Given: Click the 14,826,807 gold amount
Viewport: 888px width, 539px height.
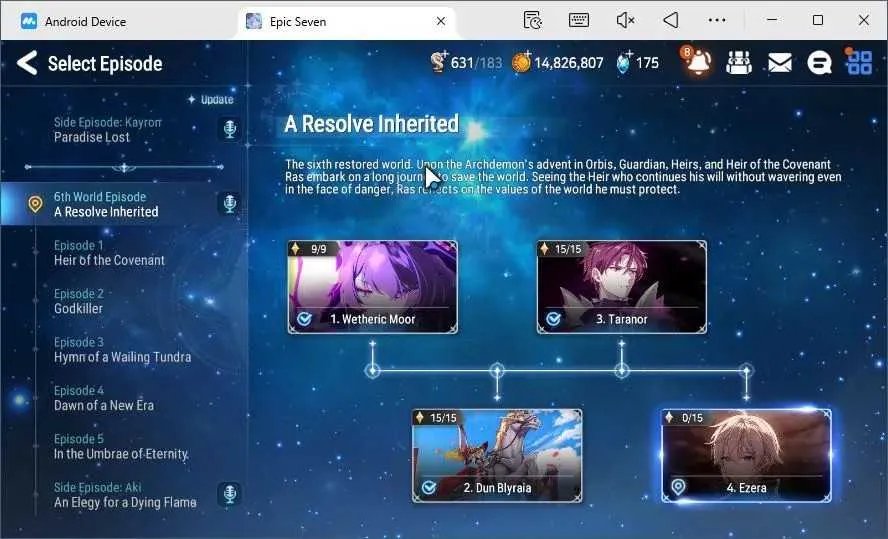Looking at the screenshot, I should click(x=569, y=63).
